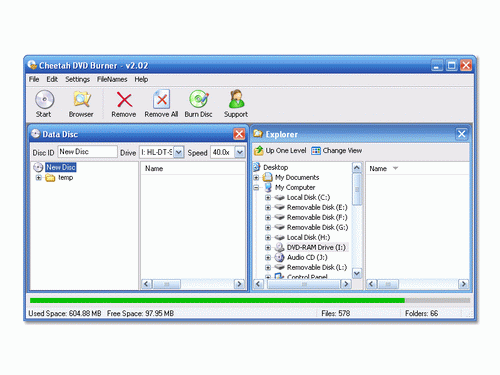This screenshot has height=375, width=500.
Task: Open the Browser toolbar icon
Action: [x=81, y=100]
